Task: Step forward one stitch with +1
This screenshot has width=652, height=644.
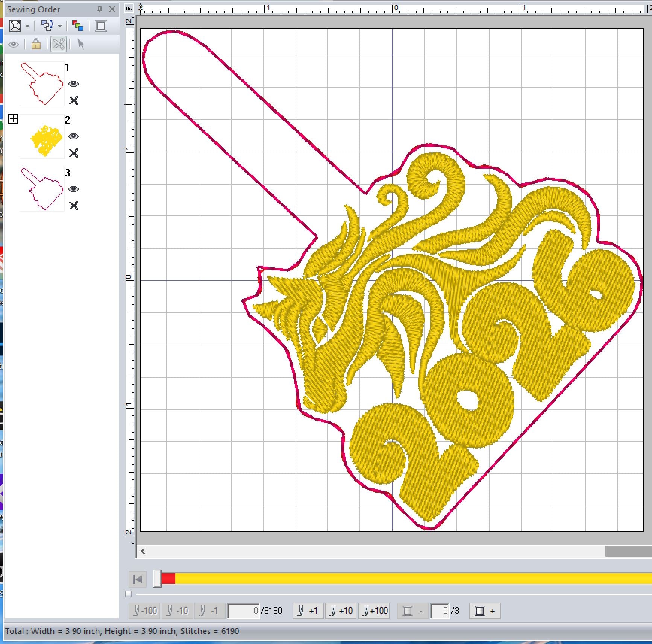Action: coord(308,611)
